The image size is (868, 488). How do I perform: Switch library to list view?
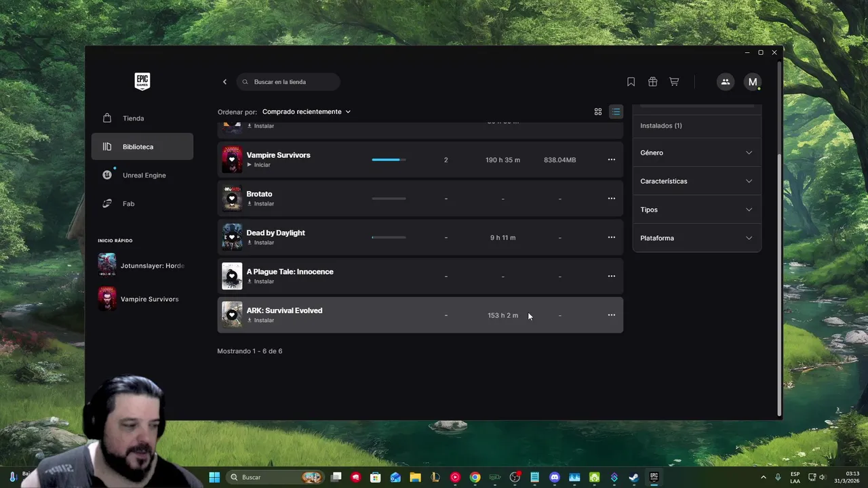click(x=616, y=112)
